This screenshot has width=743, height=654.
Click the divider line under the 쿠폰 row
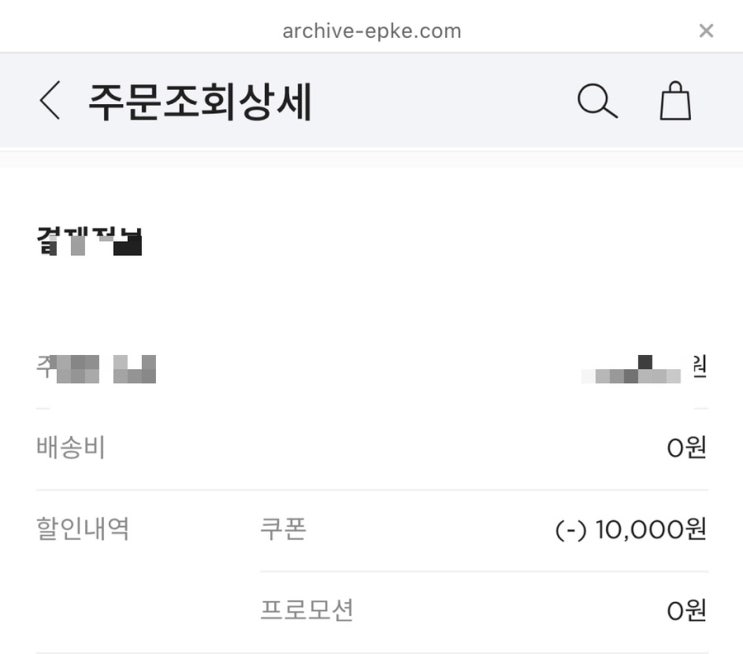(x=484, y=571)
